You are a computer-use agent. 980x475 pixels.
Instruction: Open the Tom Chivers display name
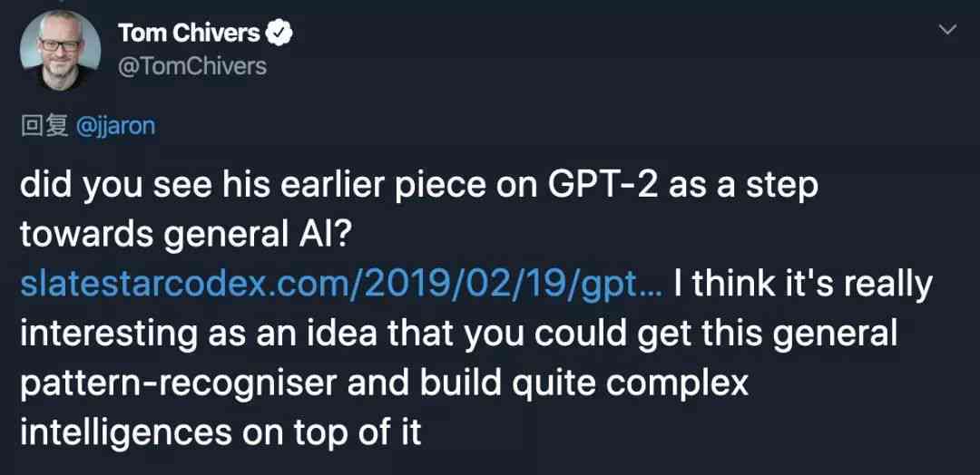tap(189, 34)
